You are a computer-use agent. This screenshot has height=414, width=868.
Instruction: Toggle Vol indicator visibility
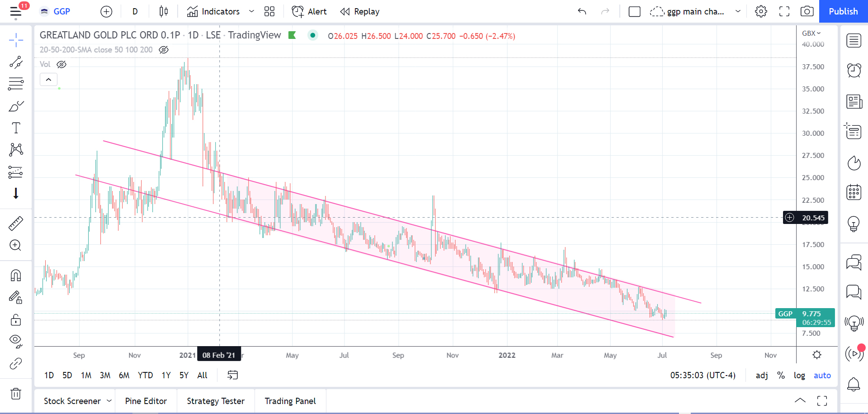(61, 64)
